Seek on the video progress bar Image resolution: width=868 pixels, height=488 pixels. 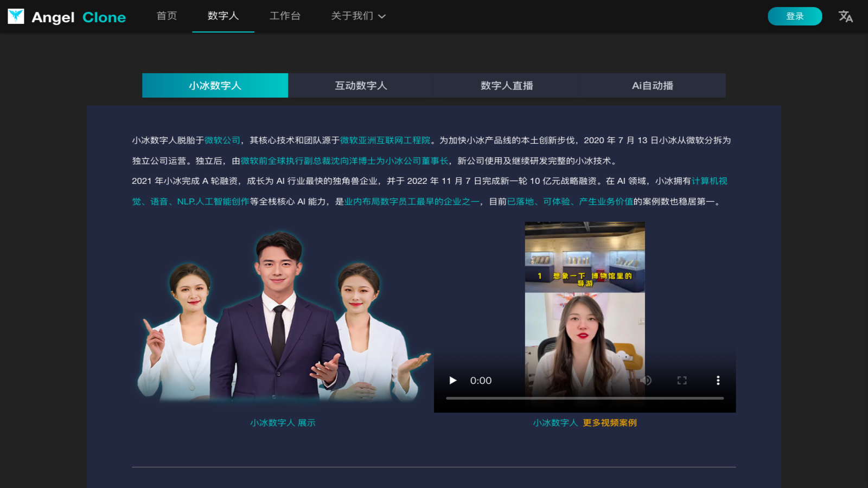pyautogui.click(x=585, y=398)
